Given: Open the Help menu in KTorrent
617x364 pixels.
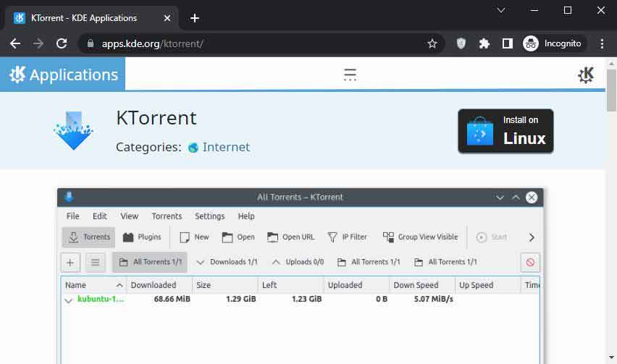Looking at the screenshot, I should [x=246, y=216].
